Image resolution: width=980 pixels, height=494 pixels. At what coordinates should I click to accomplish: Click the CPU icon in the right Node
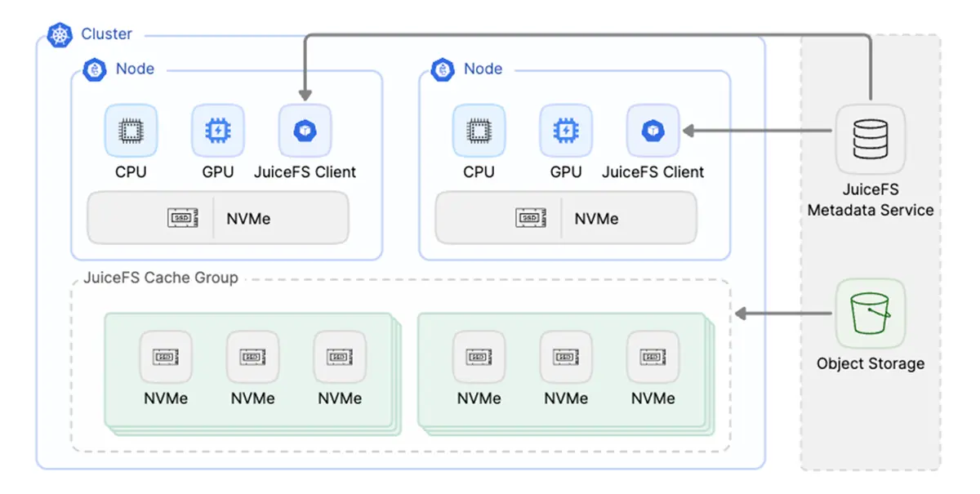pyautogui.click(x=479, y=131)
